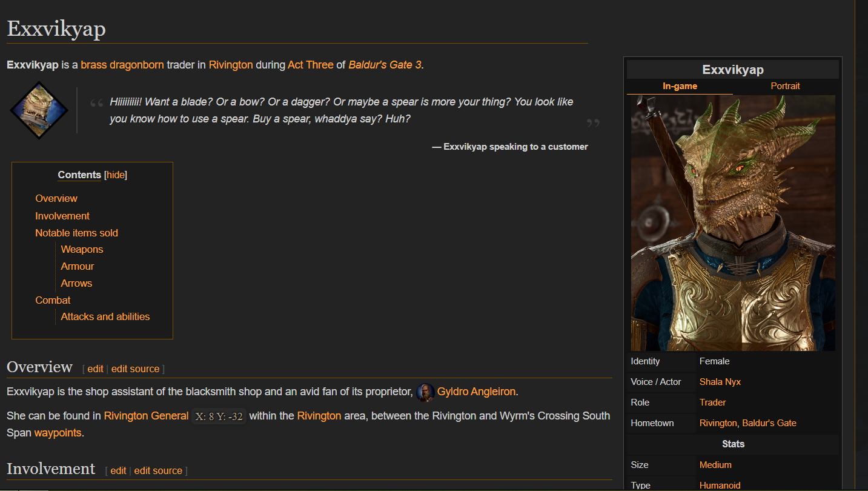Click the diamond-shaped Exxvikyap portrait icon

(x=39, y=110)
